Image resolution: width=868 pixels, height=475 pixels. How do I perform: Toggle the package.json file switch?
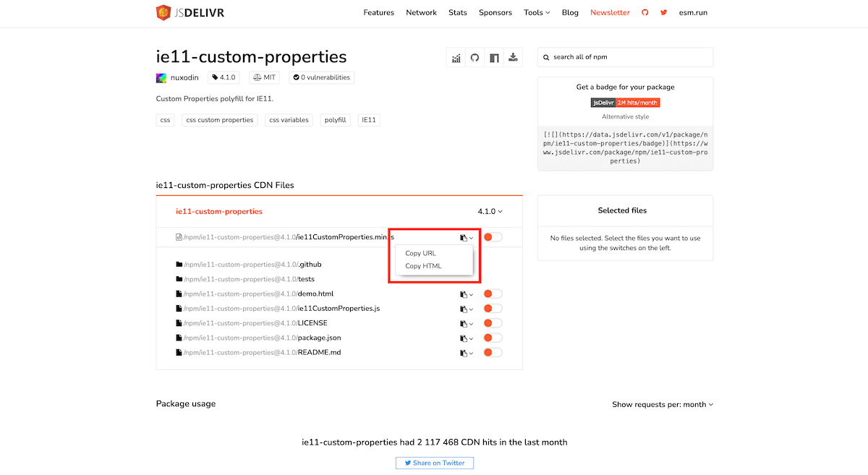[x=493, y=338]
